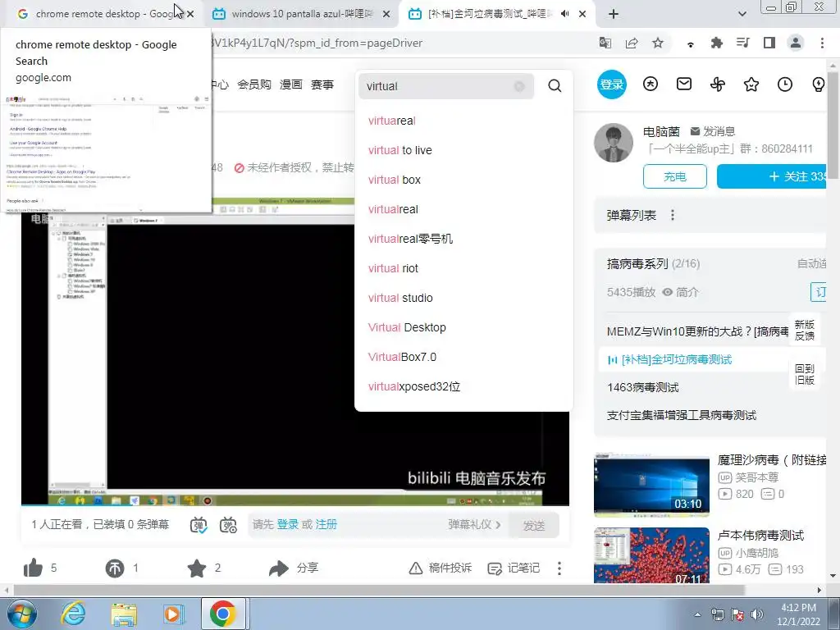Screen dimensions: 840x630
Task: Launch Internet Explorer from taskbar
Action: (73, 614)
